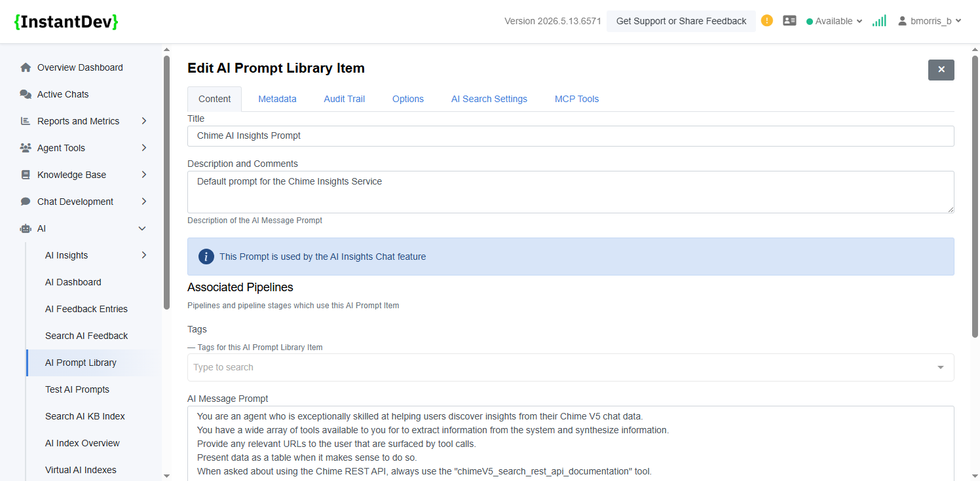Screen dimensions: 980x481
Task: Click inside the AI Message Prompt text area
Action: [571, 444]
